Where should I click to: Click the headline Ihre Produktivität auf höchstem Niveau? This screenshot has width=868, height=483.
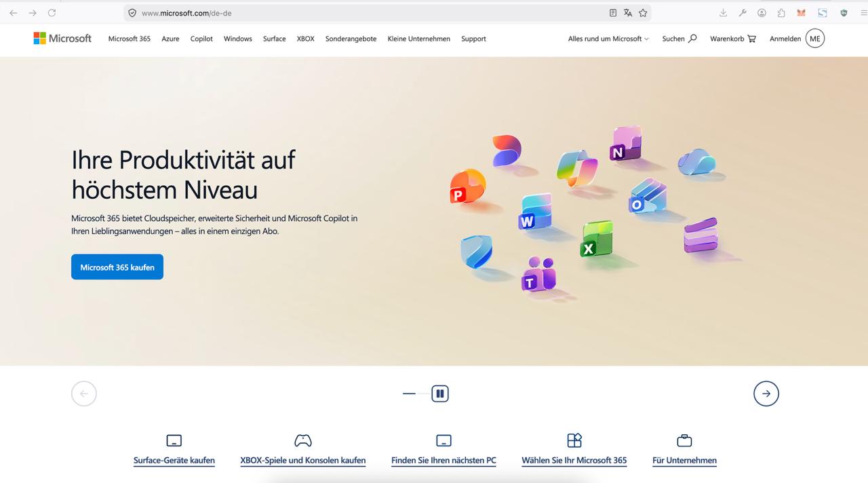click(183, 174)
